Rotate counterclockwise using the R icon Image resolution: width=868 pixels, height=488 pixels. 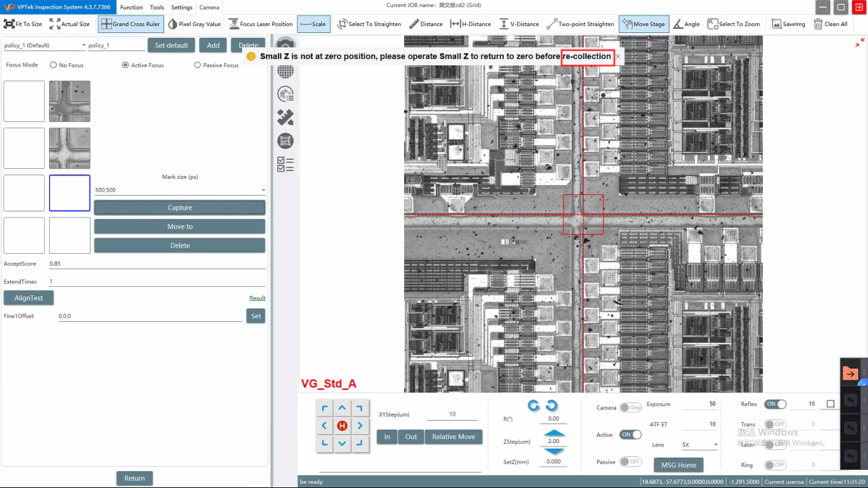click(x=533, y=406)
